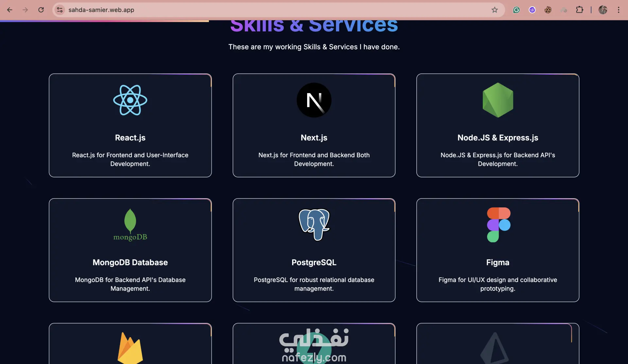Click the Next.js black circle logo
Viewport: 628px width, 364px height.
tap(314, 100)
